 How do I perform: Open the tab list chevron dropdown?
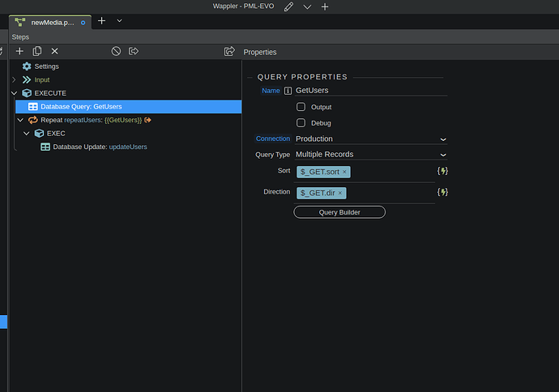pyautogui.click(x=119, y=21)
